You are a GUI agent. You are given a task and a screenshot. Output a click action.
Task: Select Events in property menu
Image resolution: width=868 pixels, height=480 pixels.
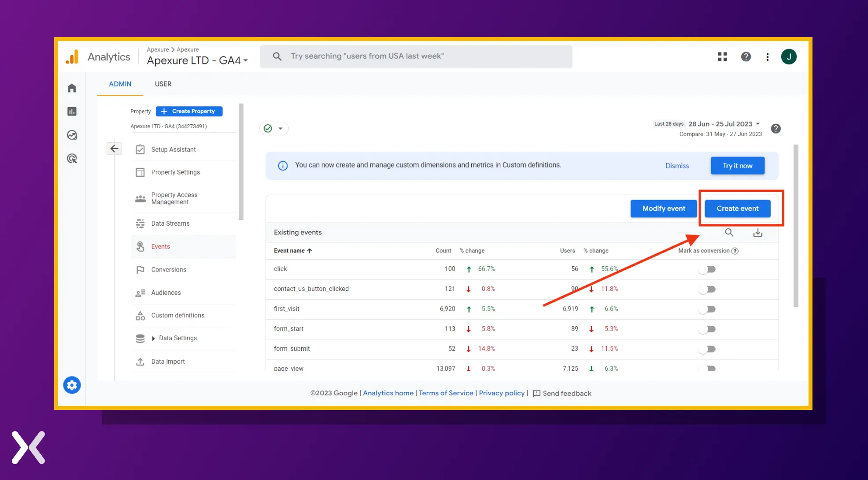coord(184,247)
